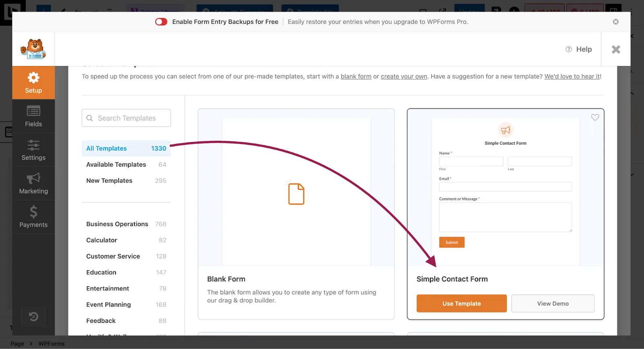Close the form builder with the X
The width and height of the screenshot is (644, 349).
point(616,49)
